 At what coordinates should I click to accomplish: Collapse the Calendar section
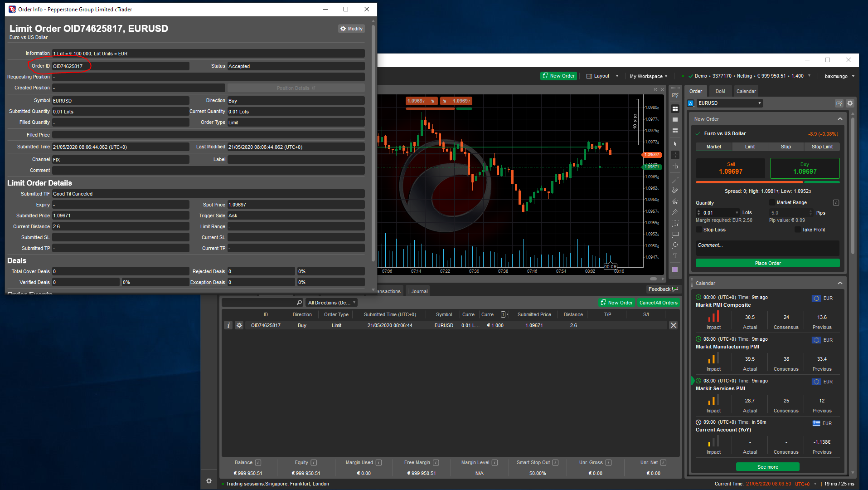840,283
